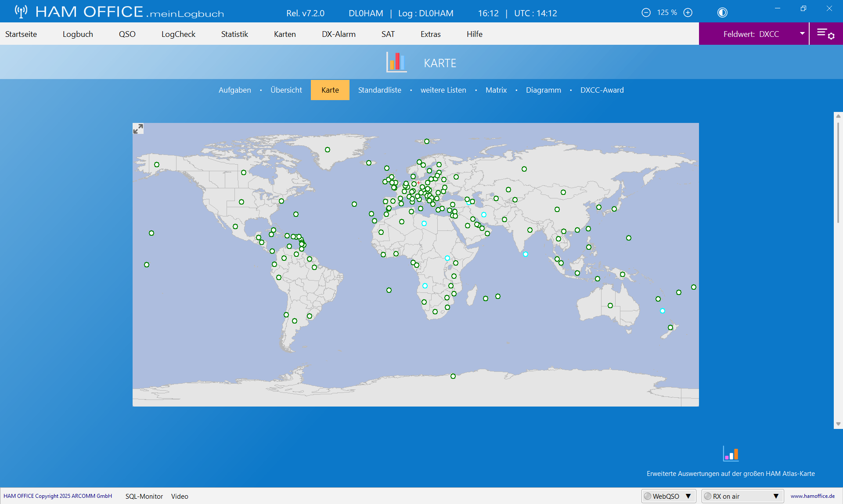Image resolution: width=843 pixels, height=504 pixels.
Task: Click the antenna logo icon
Action: click(21, 11)
